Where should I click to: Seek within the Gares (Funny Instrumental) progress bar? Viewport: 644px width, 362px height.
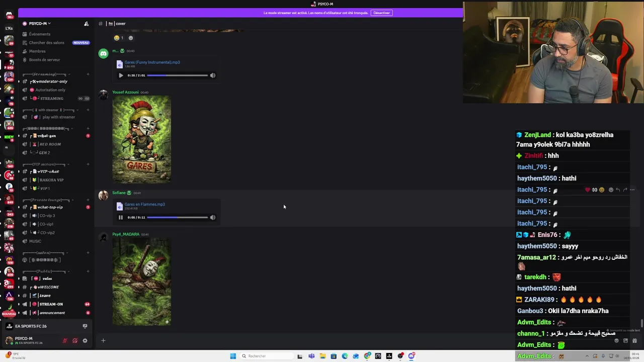pos(177,75)
